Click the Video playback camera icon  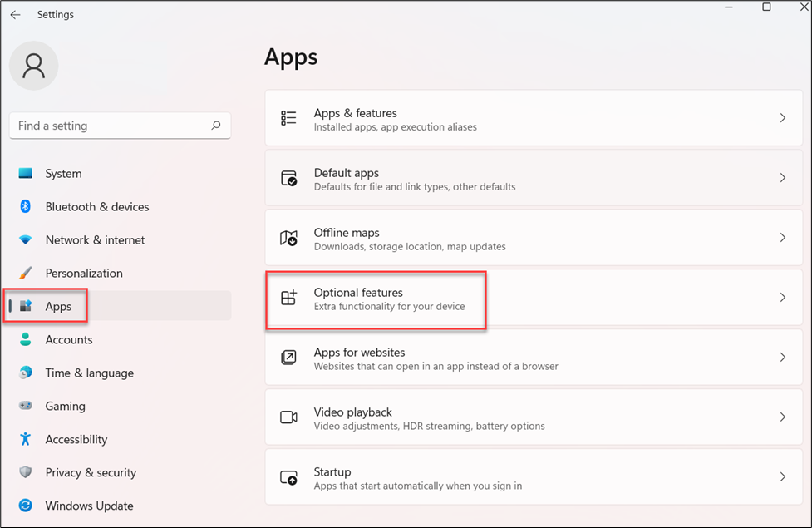[288, 417]
